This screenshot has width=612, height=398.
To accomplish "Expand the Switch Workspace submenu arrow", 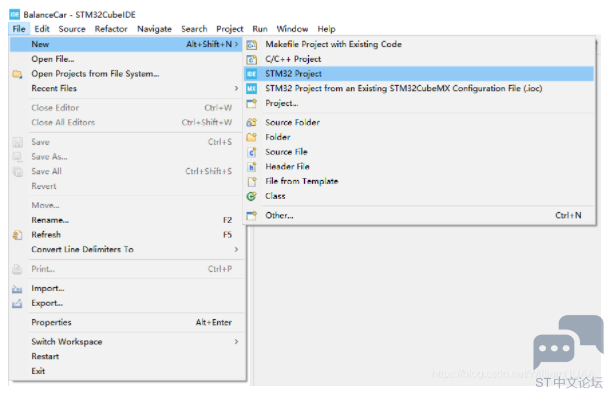I will pyautogui.click(x=236, y=342).
